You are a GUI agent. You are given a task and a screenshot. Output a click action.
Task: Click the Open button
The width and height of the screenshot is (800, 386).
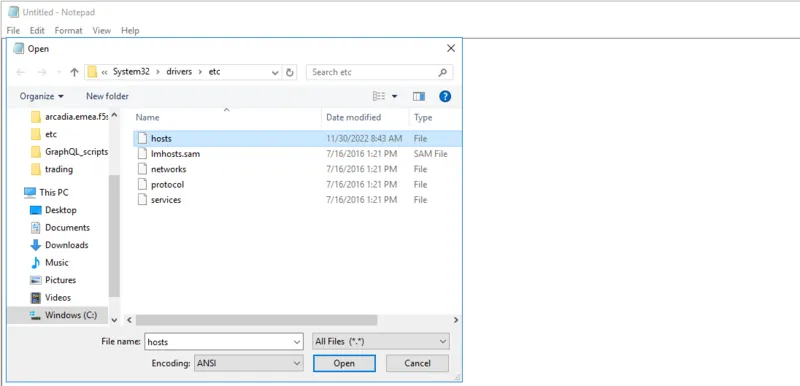[344, 364]
